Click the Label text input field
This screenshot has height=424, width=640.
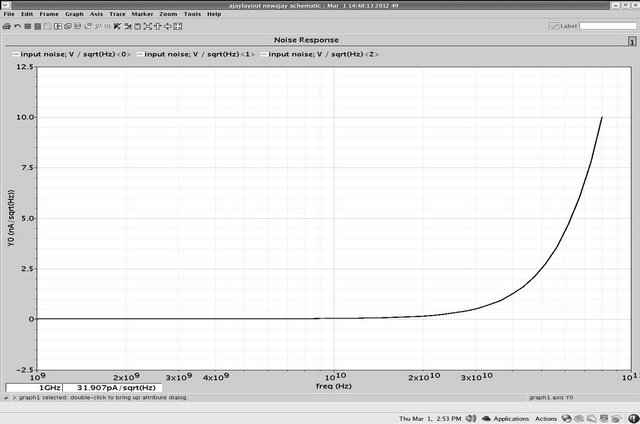(x=608, y=26)
